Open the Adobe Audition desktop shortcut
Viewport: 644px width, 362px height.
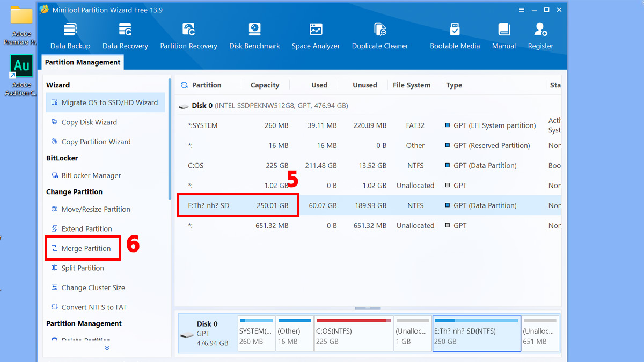[21, 76]
